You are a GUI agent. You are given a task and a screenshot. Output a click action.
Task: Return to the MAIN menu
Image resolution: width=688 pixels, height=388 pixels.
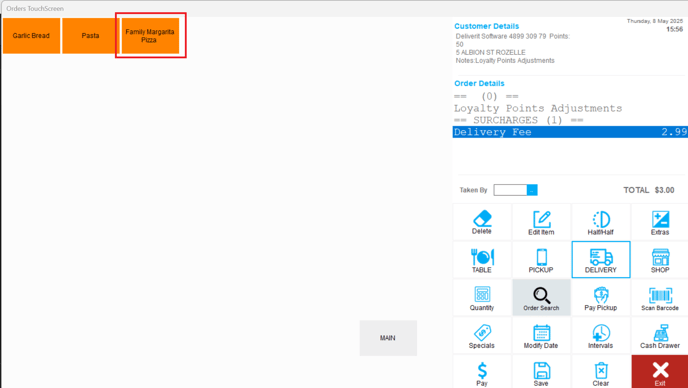pyautogui.click(x=388, y=338)
